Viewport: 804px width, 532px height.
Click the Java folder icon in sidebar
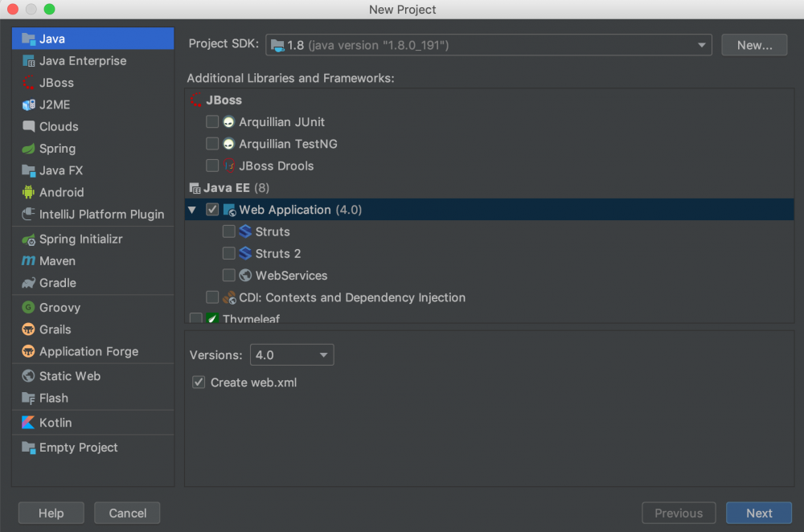[x=28, y=39]
